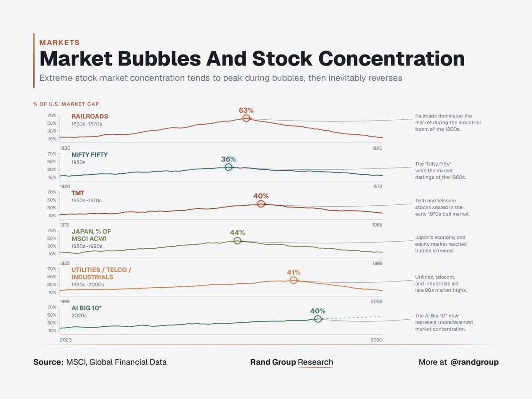Click the MSCI, Global Financial Data source
The width and height of the screenshot is (532, 399).
117,362
